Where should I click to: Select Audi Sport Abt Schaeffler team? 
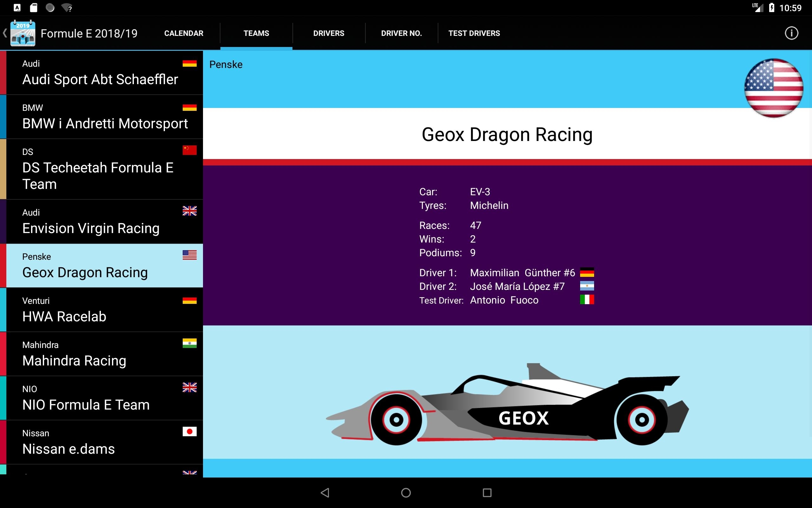101,73
